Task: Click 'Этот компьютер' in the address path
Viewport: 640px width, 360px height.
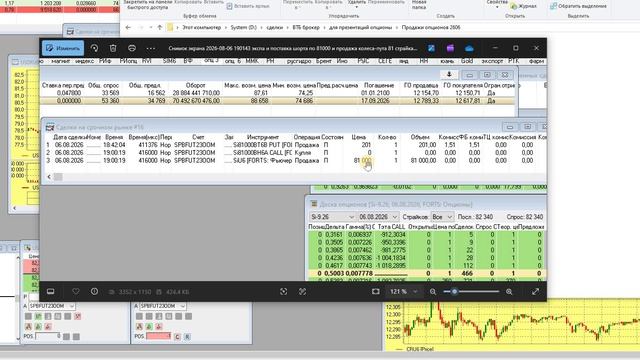Action: pyautogui.click(x=201, y=27)
